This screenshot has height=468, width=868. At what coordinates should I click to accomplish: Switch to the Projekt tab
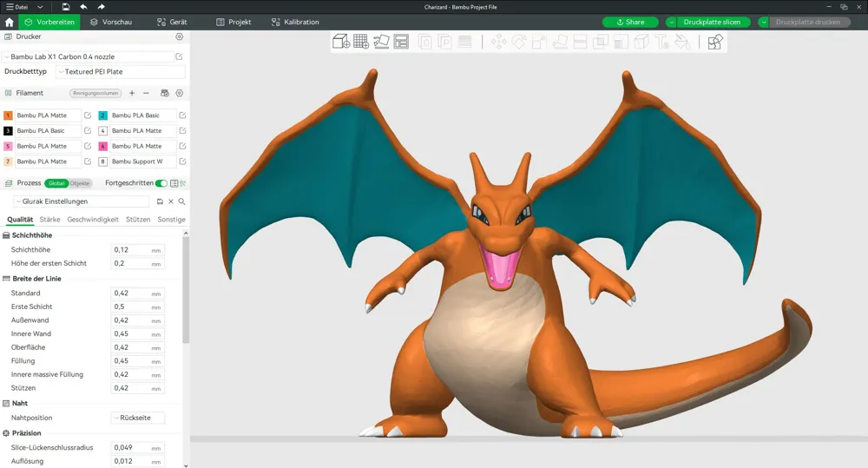coord(233,23)
